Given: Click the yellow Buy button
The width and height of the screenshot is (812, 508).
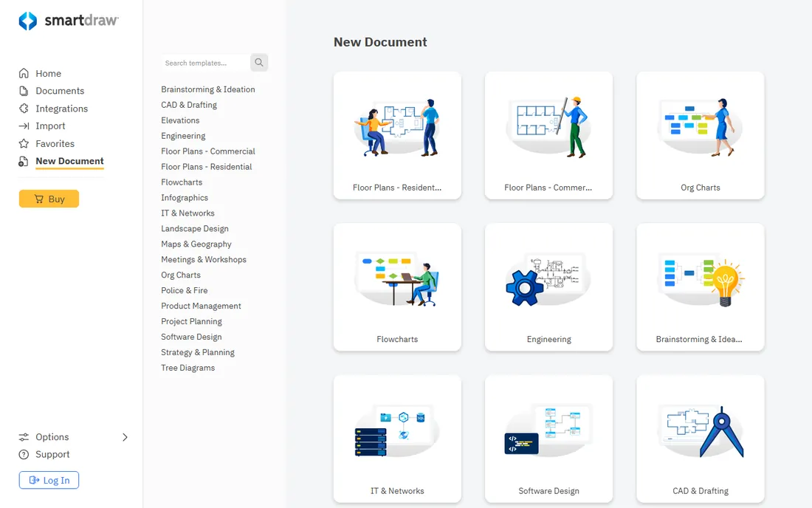Looking at the screenshot, I should 49,199.
